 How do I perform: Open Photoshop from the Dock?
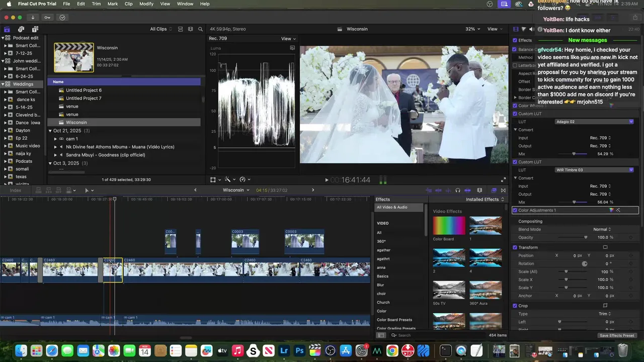[300, 350]
